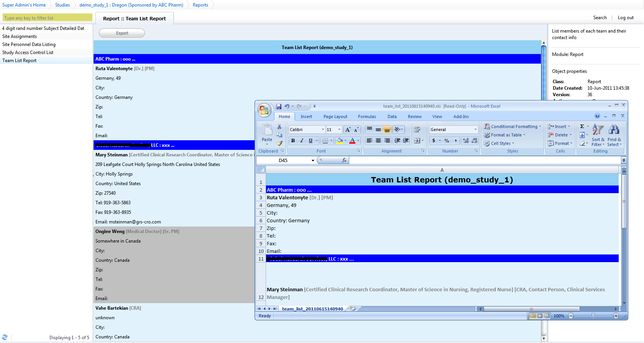Click the Fill down arrow icon
Screen dimensions: 644x343
point(582,135)
